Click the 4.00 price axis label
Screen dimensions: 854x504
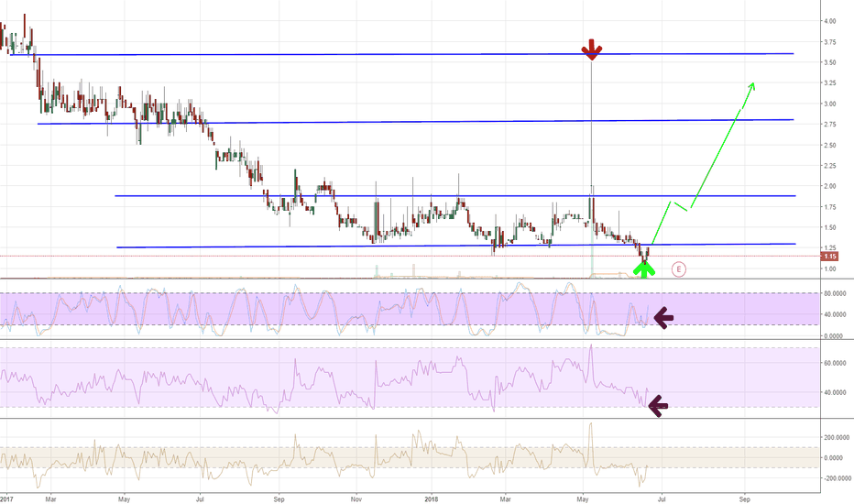point(830,21)
